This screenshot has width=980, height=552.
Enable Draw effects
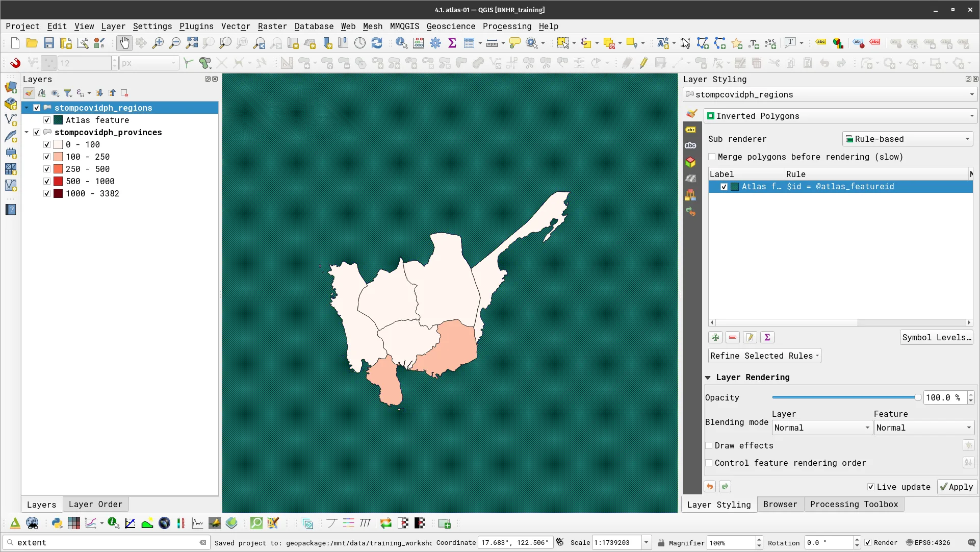[709, 445]
